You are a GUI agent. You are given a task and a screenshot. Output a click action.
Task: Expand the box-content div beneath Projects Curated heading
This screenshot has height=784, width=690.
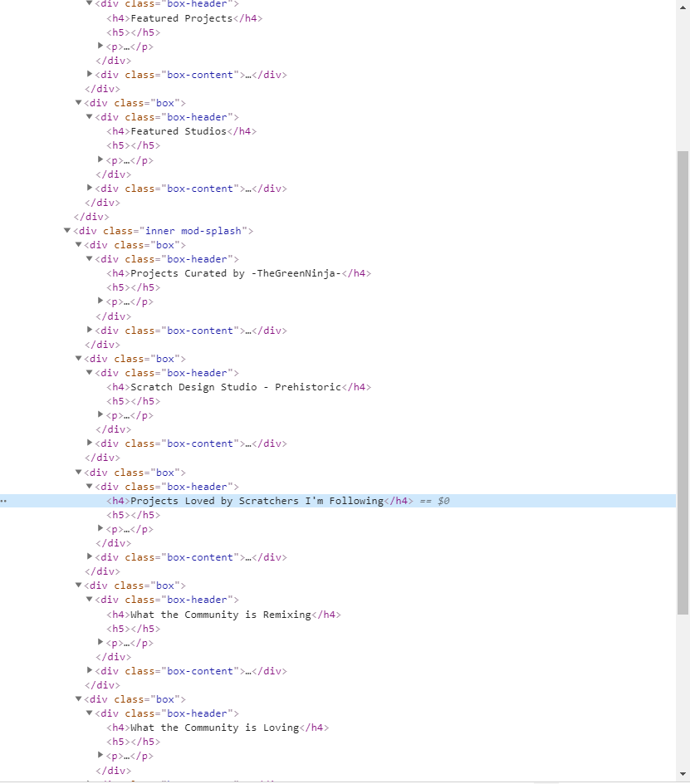click(89, 330)
